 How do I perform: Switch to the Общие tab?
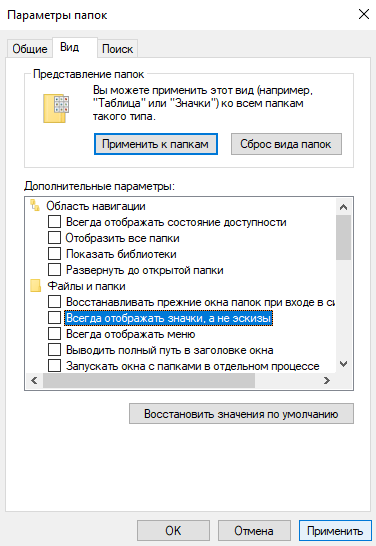click(x=30, y=48)
